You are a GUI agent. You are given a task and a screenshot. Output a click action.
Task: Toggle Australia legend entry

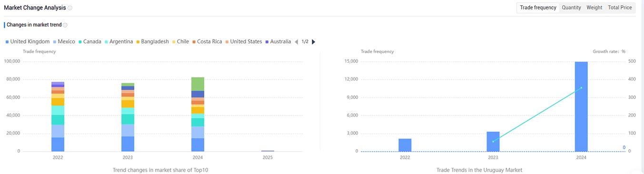[278, 41]
